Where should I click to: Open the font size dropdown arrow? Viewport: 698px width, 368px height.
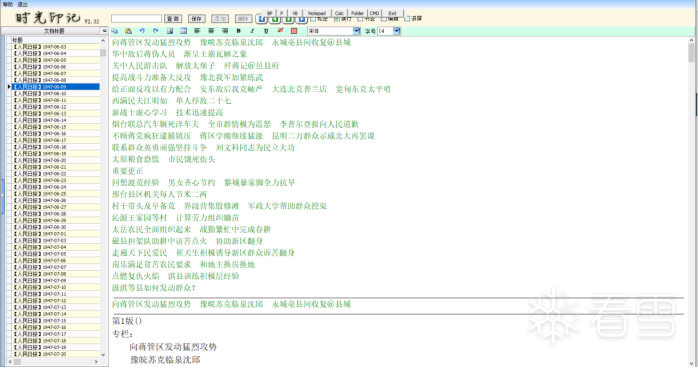397,31
